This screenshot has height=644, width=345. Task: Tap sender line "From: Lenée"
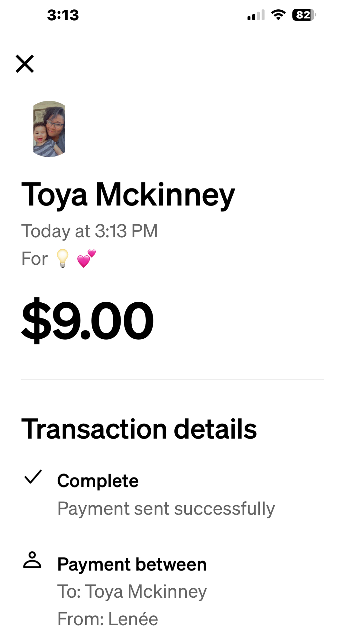pos(107,619)
